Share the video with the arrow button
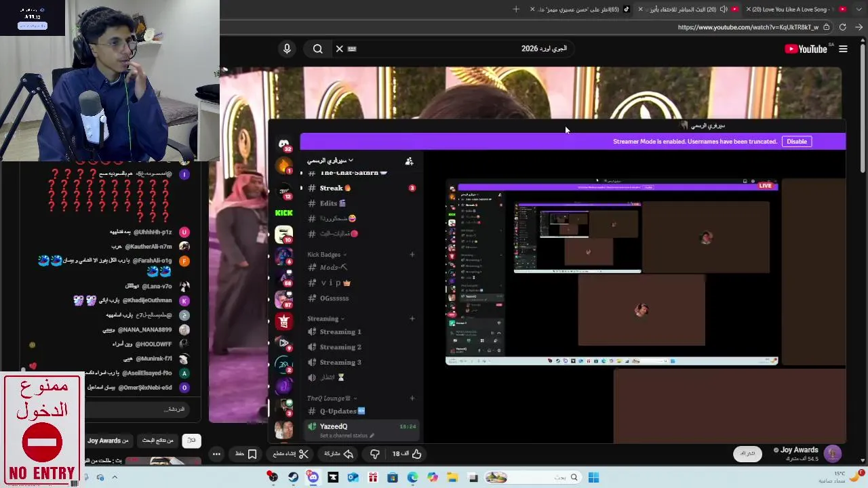 339,454
